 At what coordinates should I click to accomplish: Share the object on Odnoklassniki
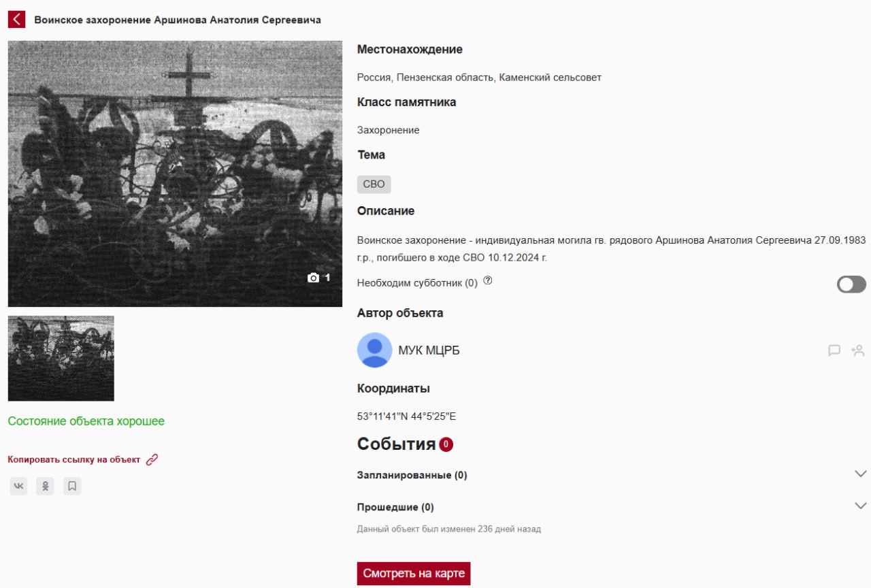(x=45, y=486)
